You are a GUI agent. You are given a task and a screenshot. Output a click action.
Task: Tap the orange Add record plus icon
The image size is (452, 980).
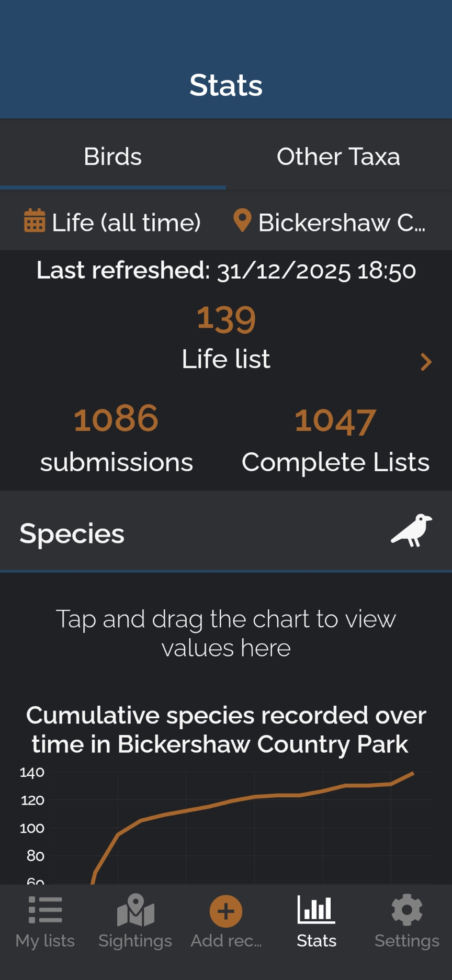[x=225, y=911]
